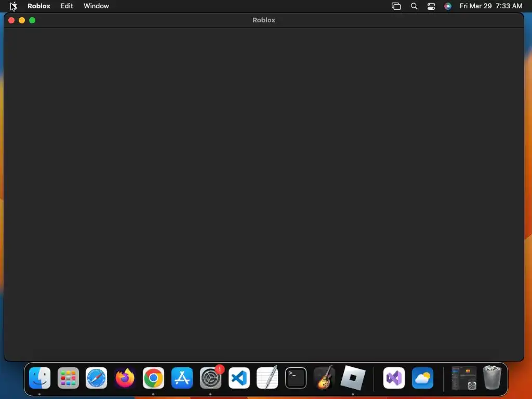
Task: Open the Apple menu
Action: point(14,6)
